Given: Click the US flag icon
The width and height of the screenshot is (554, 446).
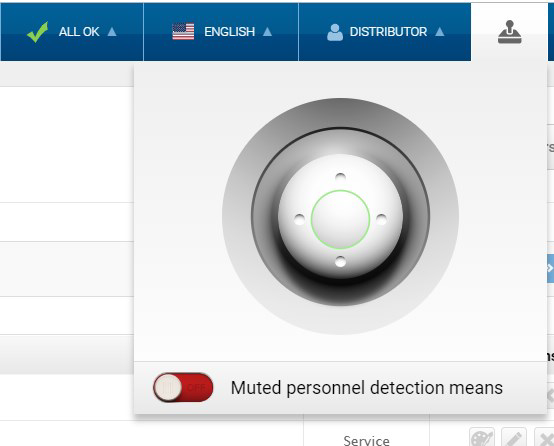Looking at the screenshot, I should coord(183,32).
